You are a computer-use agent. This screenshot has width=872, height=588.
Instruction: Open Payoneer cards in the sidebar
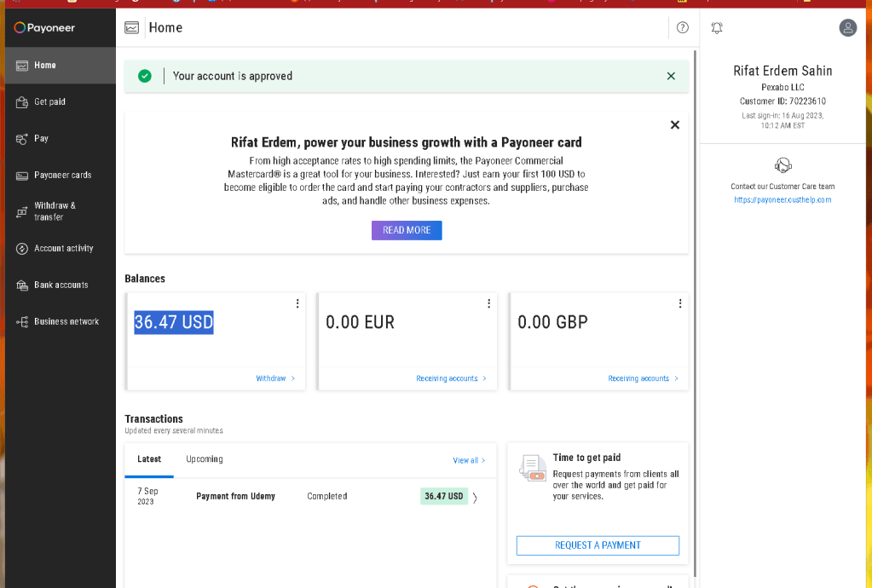pyautogui.click(x=60, y=175)
